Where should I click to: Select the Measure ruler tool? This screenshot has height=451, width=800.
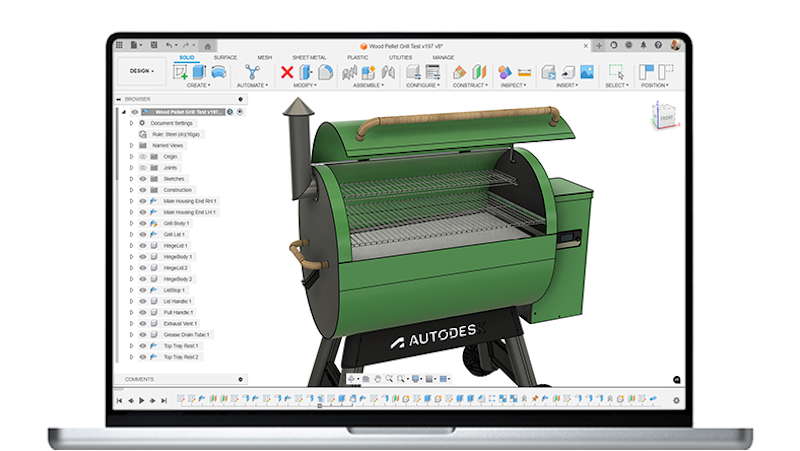click(524, 72)
